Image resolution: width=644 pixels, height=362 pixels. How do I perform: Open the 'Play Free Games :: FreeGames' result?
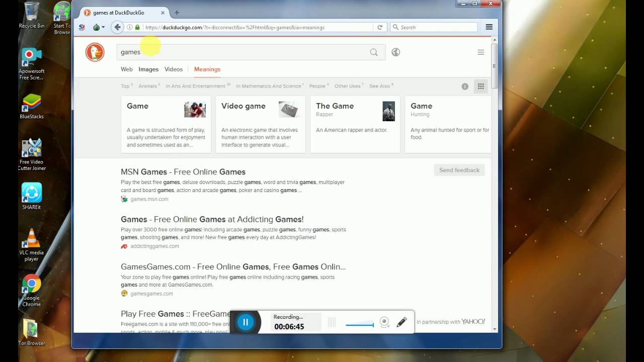tap(176, 314)
